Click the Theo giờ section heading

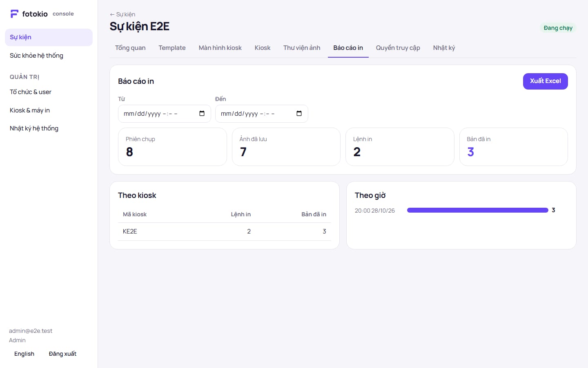point(370,195)
